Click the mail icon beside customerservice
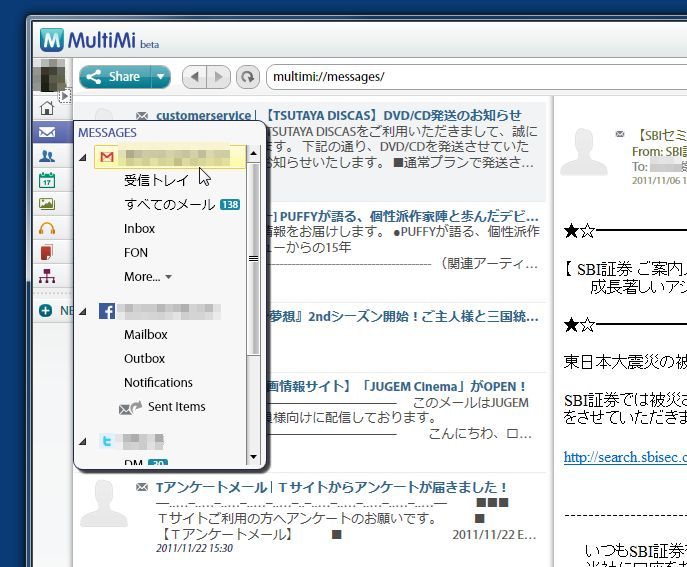687x567 pixels. pos(141,116)
